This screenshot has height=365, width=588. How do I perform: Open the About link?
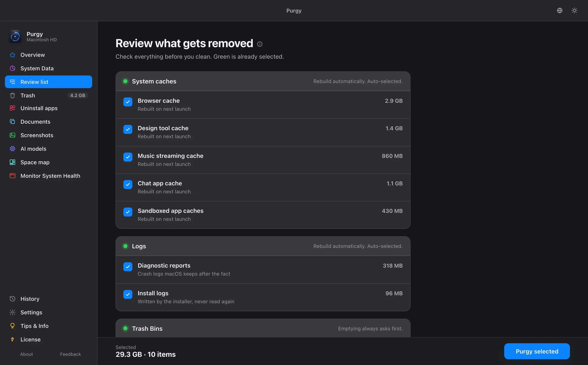[26, 354]
